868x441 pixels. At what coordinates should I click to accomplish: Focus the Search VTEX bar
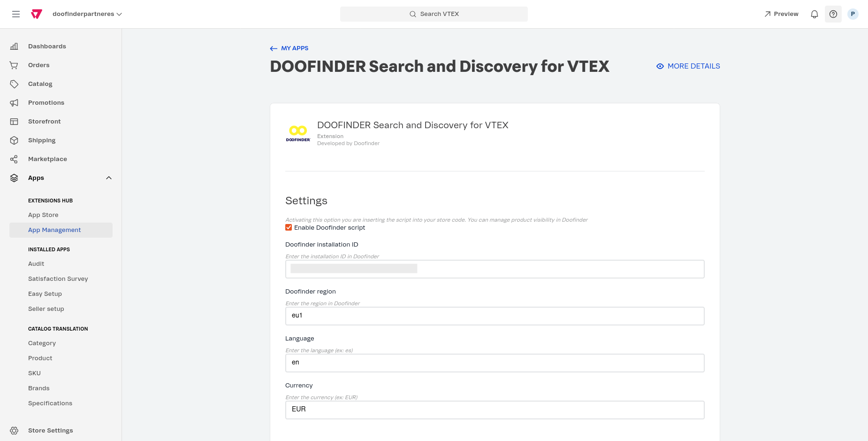(x=434, y=14)
